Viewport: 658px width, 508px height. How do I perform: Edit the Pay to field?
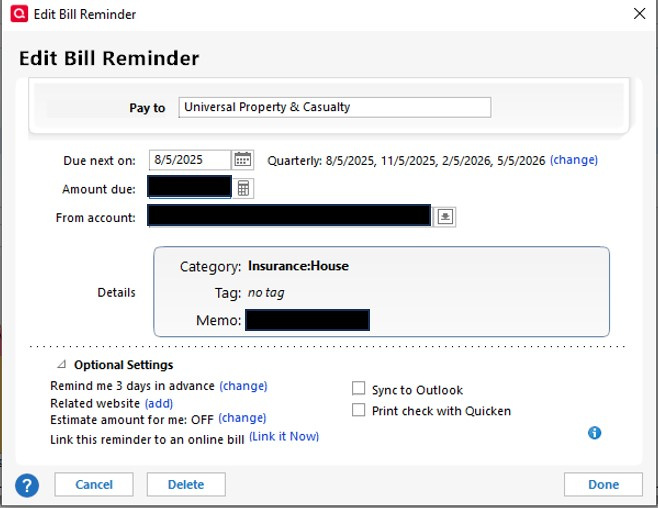(x=335, y=107)
